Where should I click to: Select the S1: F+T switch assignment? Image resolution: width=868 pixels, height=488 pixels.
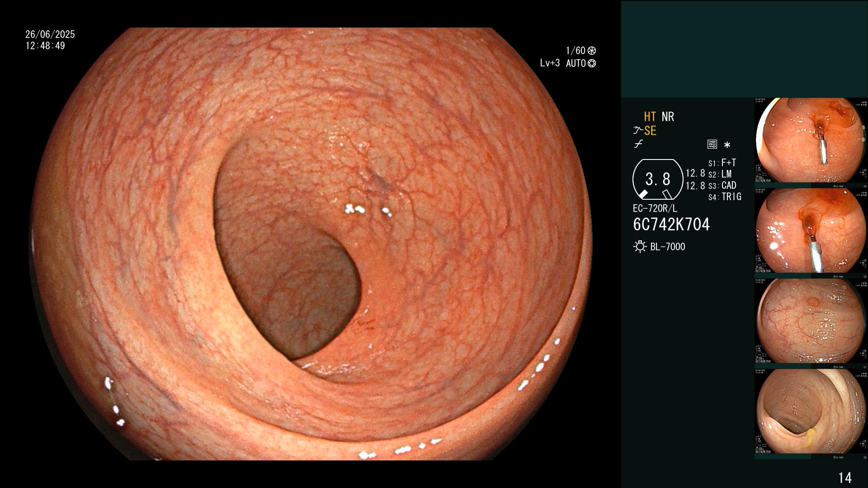point(722,163)
